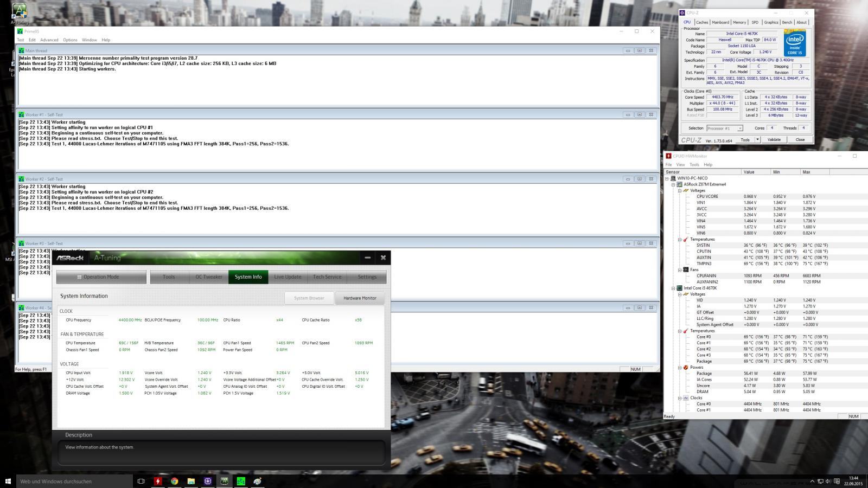
Task: Collapse the motherboard Temperatures node
Action: pyautogui.click(x=679, y=239)
